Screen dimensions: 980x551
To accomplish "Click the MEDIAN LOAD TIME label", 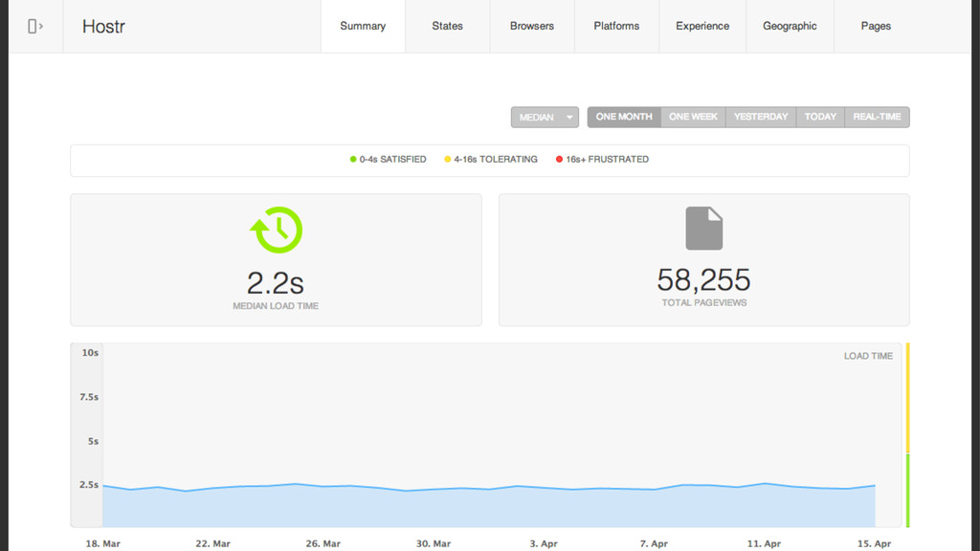I will coord(276,306).
